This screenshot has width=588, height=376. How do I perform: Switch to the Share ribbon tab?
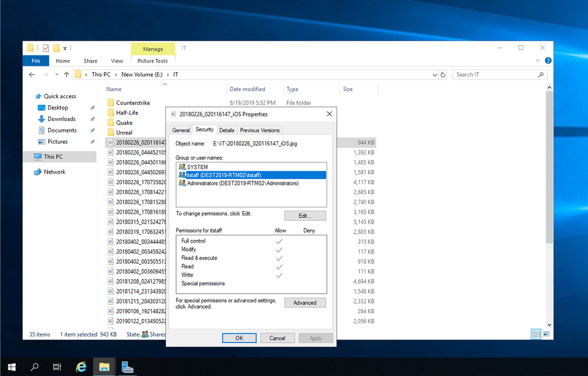(91, 61)
